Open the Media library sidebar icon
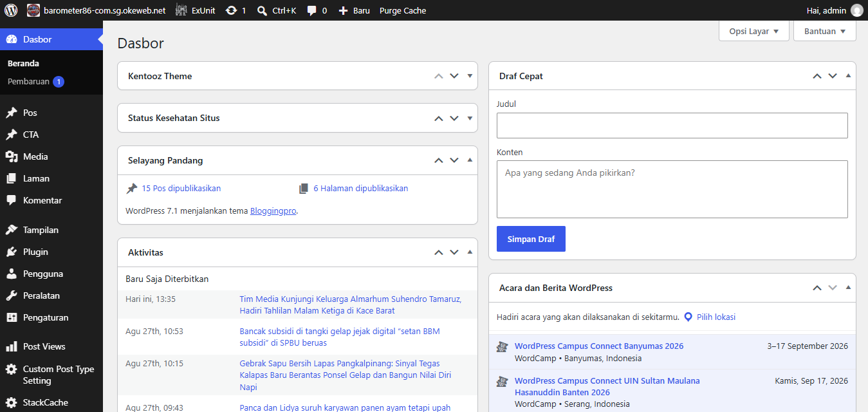This screenshot has width=868, height=412. [x=12, y=156]
